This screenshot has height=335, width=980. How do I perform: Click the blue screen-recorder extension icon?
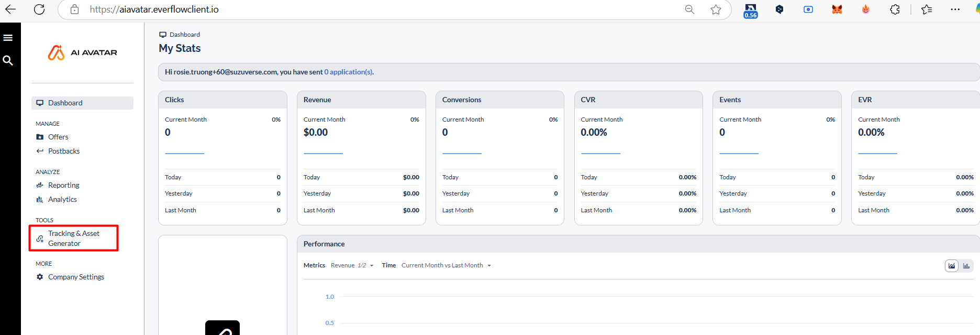[808, 9]
